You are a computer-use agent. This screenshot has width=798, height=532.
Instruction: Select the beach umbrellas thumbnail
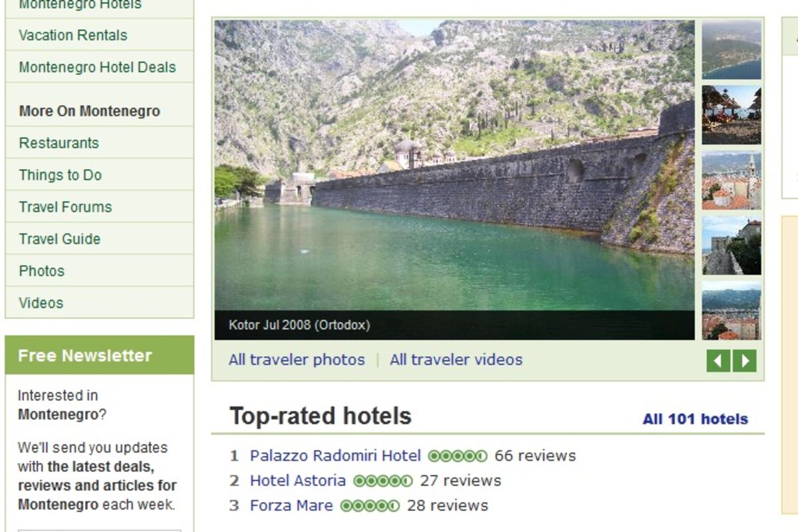click(x=731, y=114)
